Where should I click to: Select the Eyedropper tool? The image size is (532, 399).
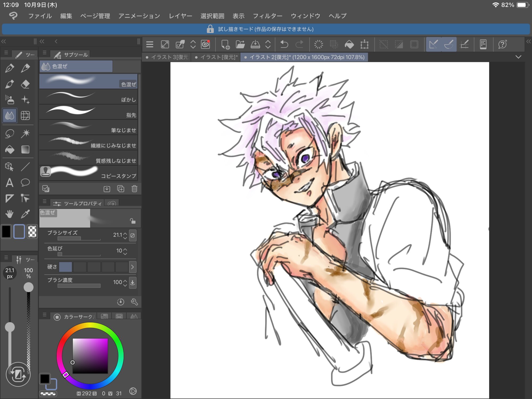(x=25, y=214)
